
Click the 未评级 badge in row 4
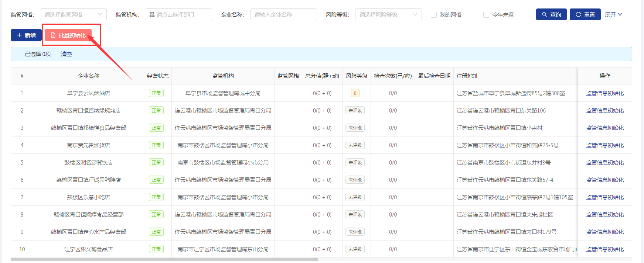click(x=355, y=145)
